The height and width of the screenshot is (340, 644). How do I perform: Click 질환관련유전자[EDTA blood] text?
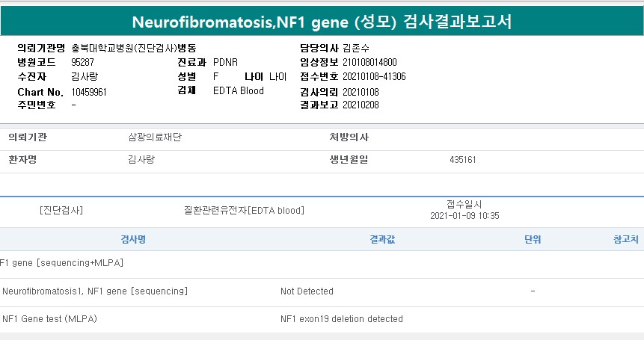[244, 211]
